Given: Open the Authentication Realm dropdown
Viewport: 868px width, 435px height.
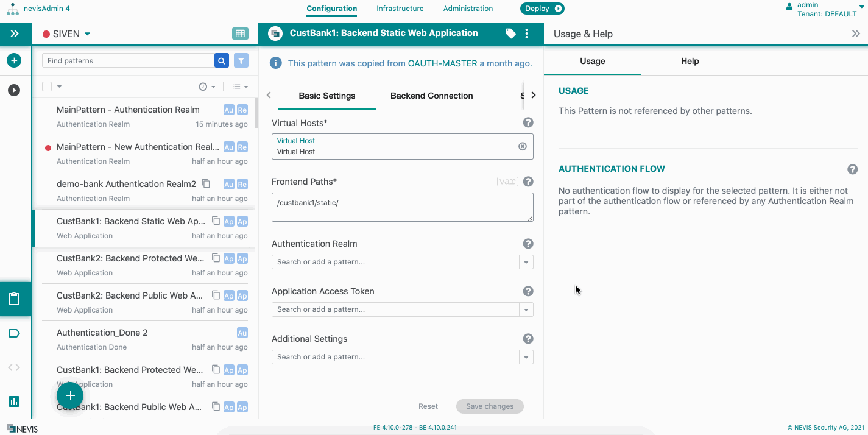Looking at the screenshot, I should click(x=526, y=262).
